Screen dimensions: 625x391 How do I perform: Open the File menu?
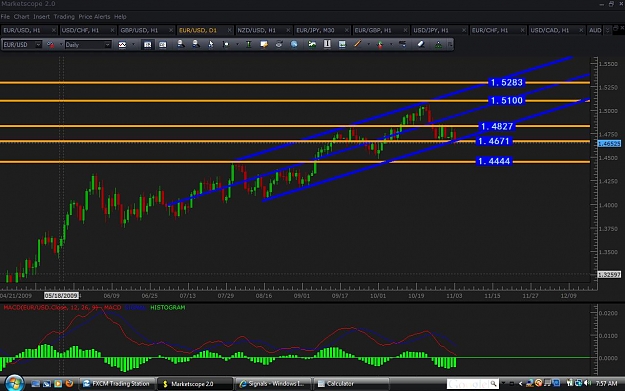coord(5,17)
